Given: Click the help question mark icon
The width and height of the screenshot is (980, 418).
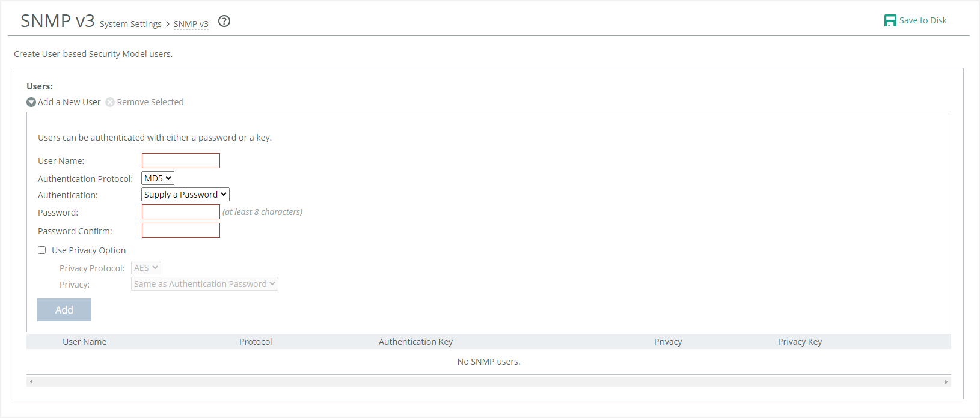Looking at the screenshot, I should [x=224, y=22].
